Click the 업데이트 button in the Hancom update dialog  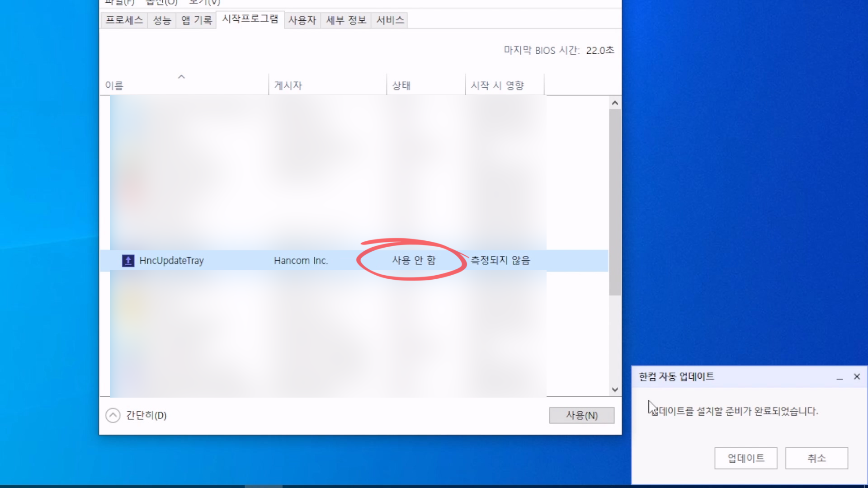point(745,458)
